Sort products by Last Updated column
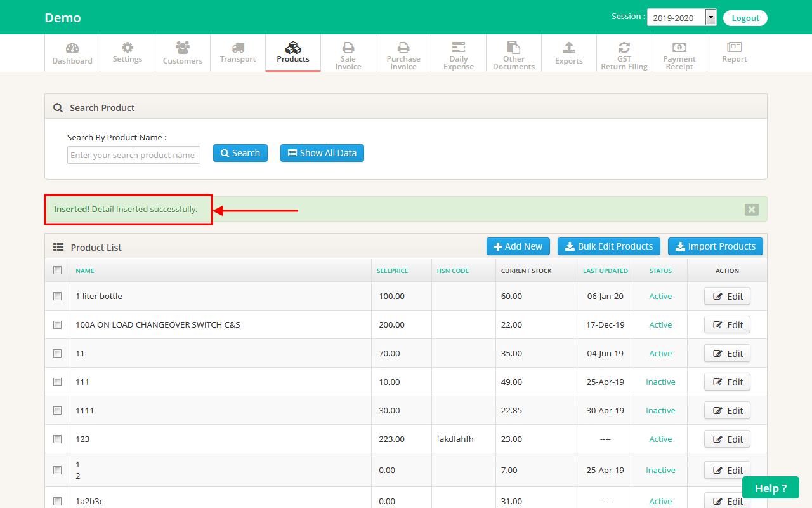Viewport: 812px width, 508px height. point(605,271)
